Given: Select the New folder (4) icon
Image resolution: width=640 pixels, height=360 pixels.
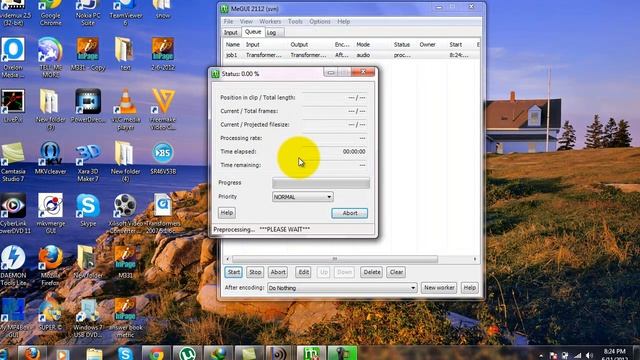Looking at the screenshot, I should pyautogui.click(x=125, y=162).
